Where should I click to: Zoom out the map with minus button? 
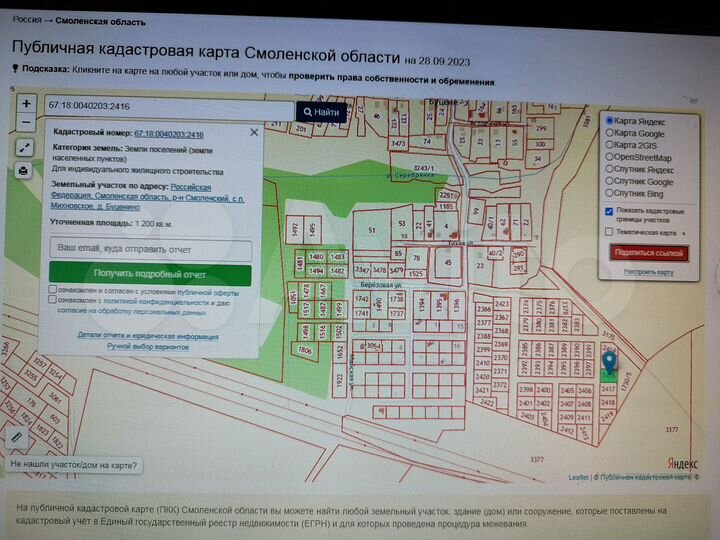click(26, 122)
